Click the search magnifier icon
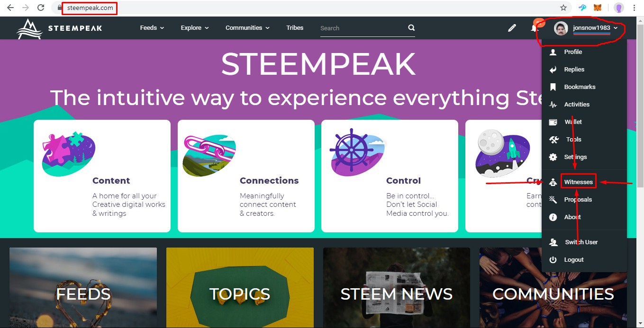This screenshot has width=644, height=328. 411,28
